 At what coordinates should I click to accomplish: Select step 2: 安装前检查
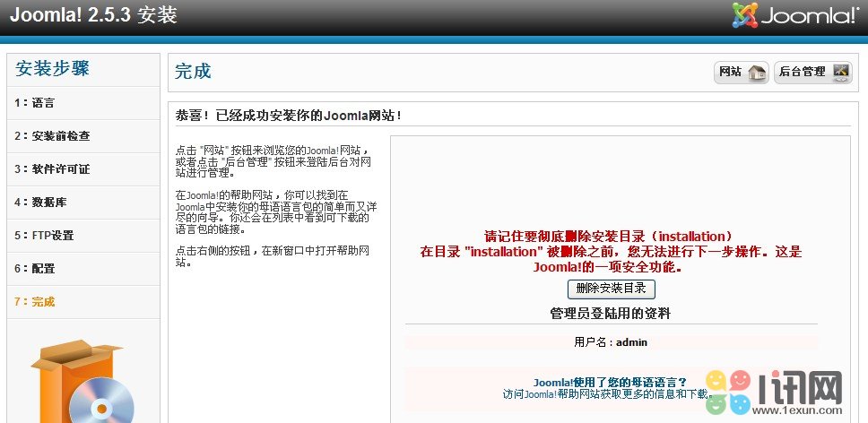pos(52,136)
